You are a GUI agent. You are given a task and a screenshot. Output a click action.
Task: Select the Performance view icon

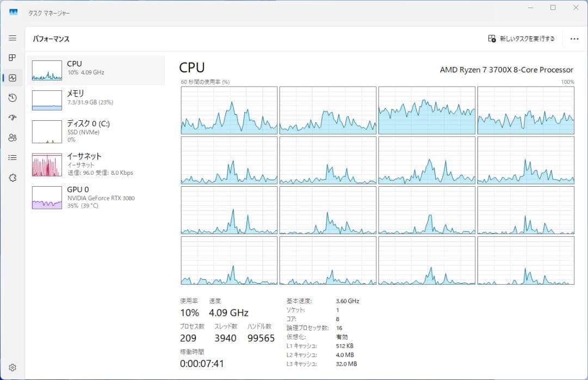point(12,77)
